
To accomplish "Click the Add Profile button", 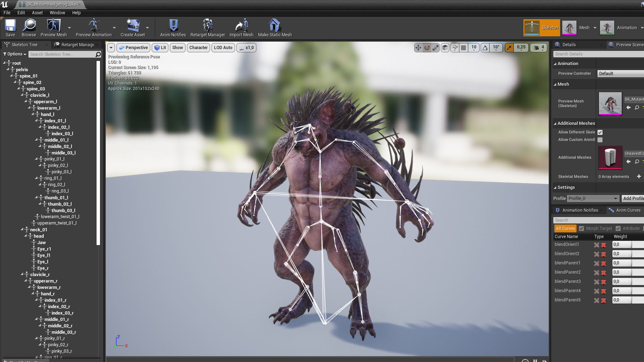I will click(x=633, y=198).
